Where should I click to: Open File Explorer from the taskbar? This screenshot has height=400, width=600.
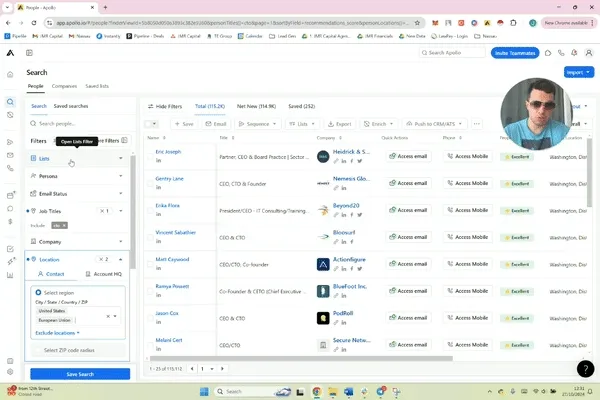(x=333, y=391)
